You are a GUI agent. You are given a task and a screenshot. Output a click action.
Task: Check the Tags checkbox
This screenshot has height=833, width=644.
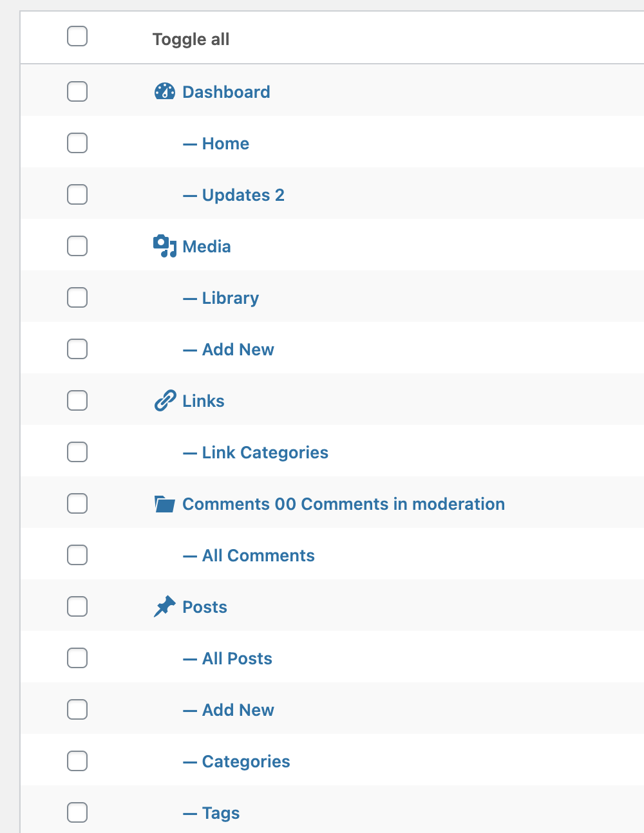(x=77, y=812)
